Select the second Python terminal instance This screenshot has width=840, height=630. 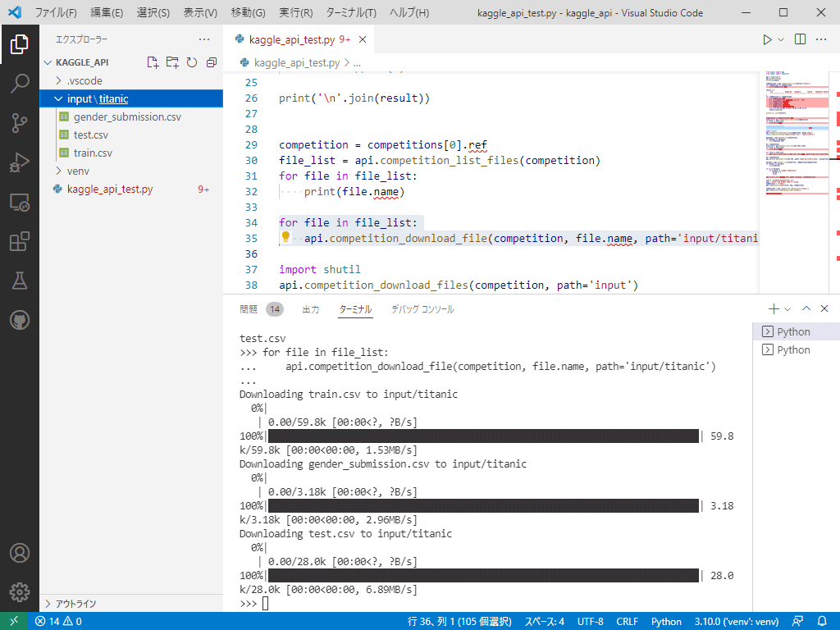793,349
